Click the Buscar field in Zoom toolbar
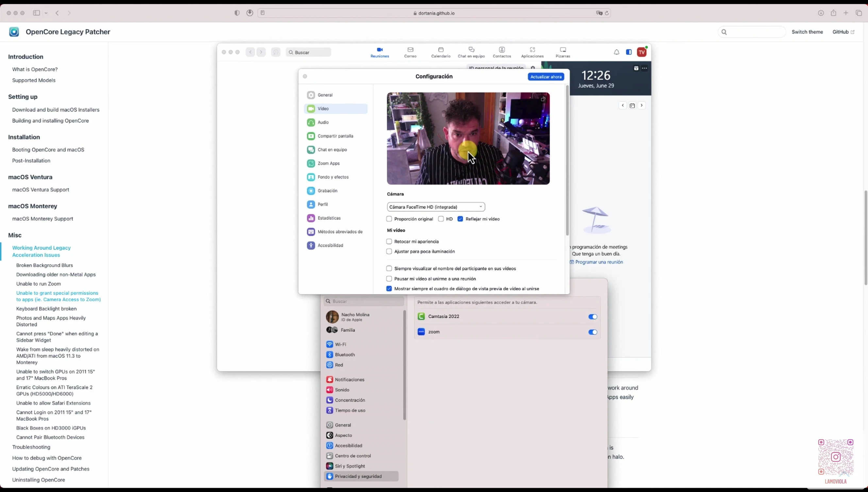The height and width of the screenshot is (492, 868). pos(309,52)
